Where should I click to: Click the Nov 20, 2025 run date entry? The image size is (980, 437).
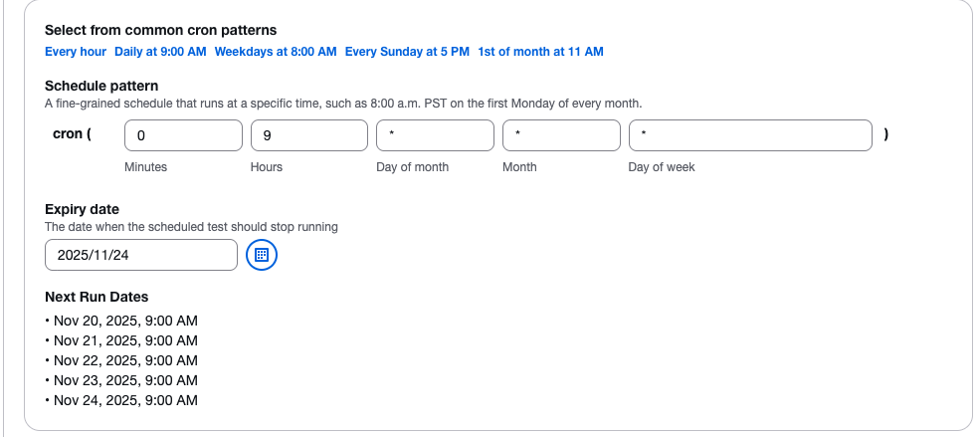pos(125,321)
